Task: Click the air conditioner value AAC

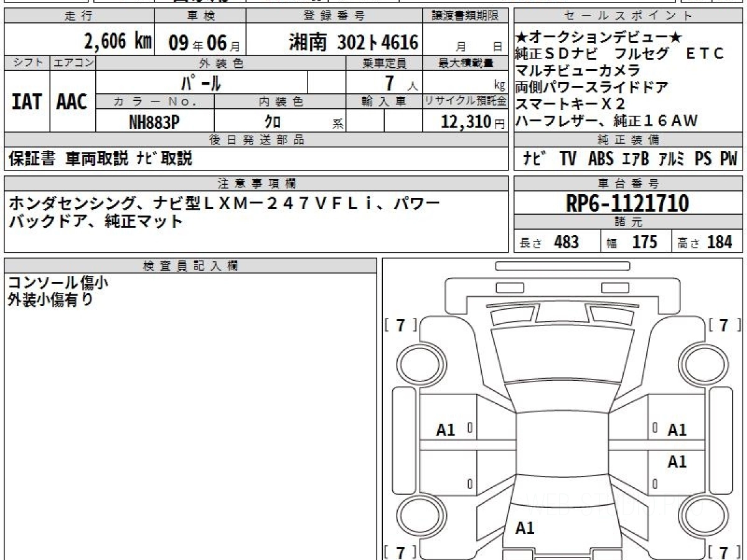Action: [72, 101]
